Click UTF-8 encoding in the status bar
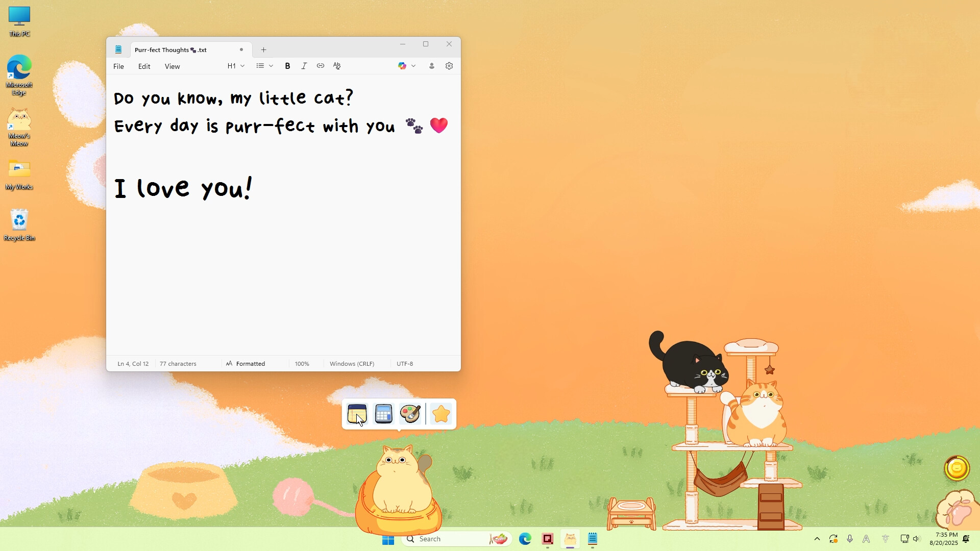 404,363
